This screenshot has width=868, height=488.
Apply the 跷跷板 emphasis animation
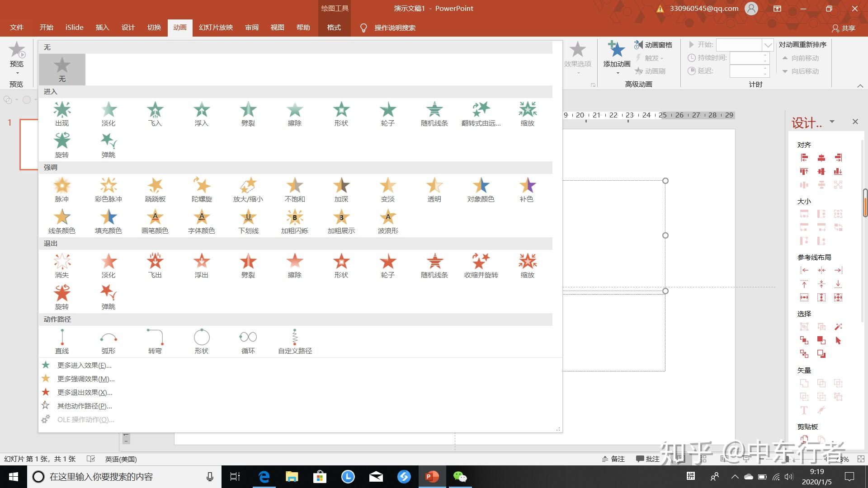pyautogui.click(x=155, y=190)
